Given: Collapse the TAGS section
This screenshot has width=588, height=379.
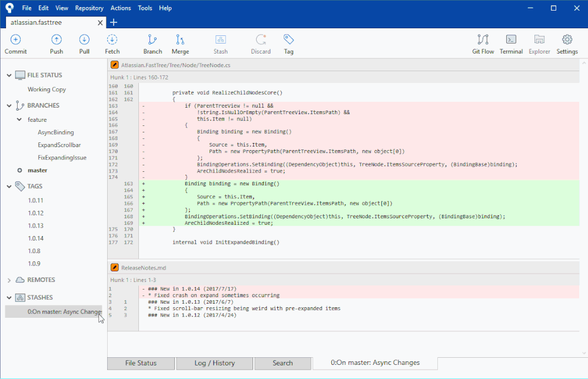Looking at the screenshot, I should [9, 187].
